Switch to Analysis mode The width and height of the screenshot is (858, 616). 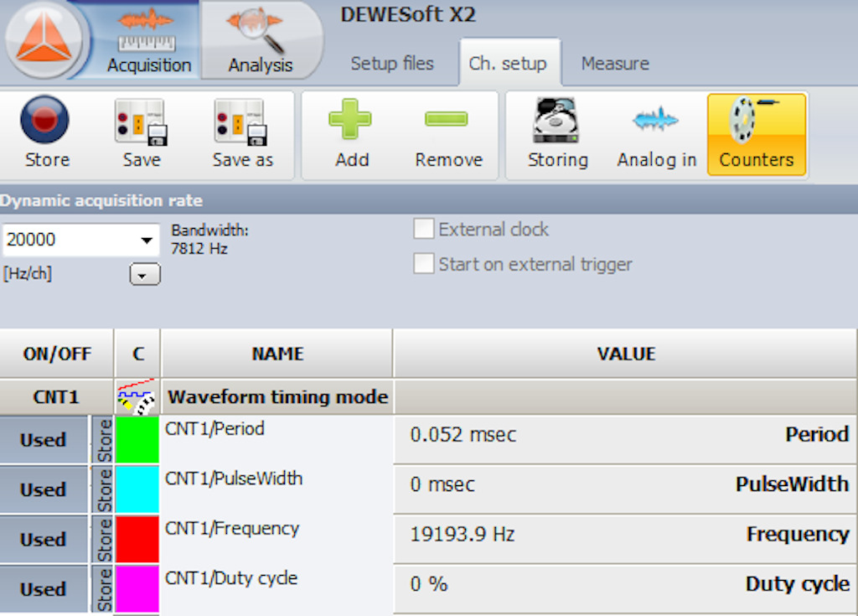click(261, 41)
